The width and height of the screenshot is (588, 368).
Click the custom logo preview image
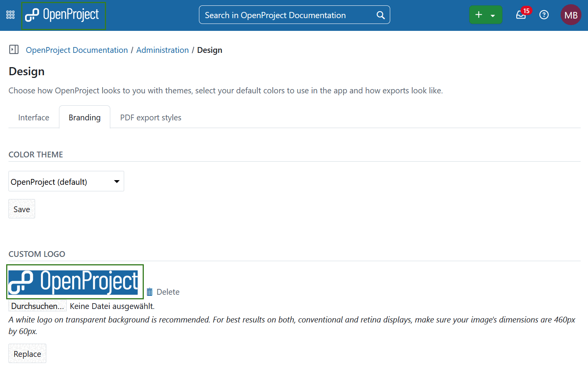75,282
